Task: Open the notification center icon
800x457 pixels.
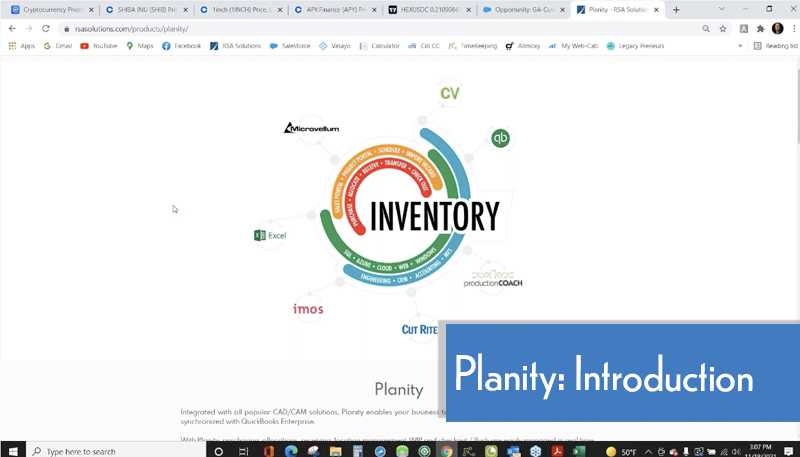Action: click(788, 451)
